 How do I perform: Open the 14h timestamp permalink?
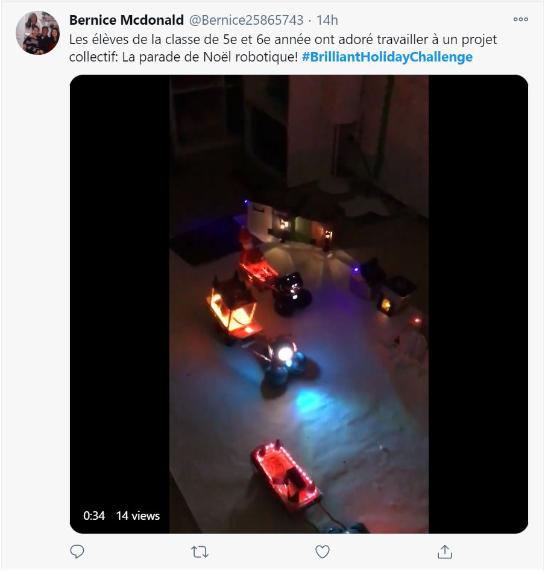pyautogui.click(x=327, y=20)
